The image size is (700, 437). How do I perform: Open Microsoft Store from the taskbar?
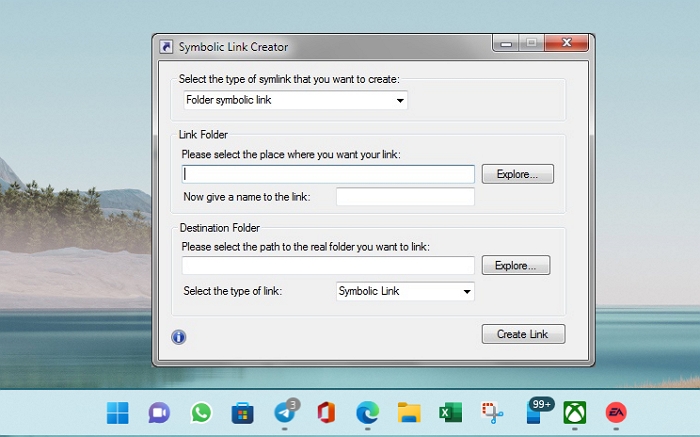(242, 413)
